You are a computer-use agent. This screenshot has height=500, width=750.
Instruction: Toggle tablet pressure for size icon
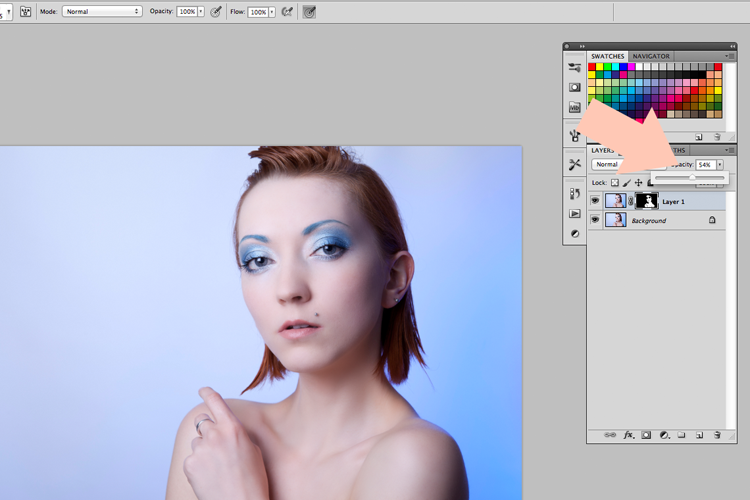(309, 12)
